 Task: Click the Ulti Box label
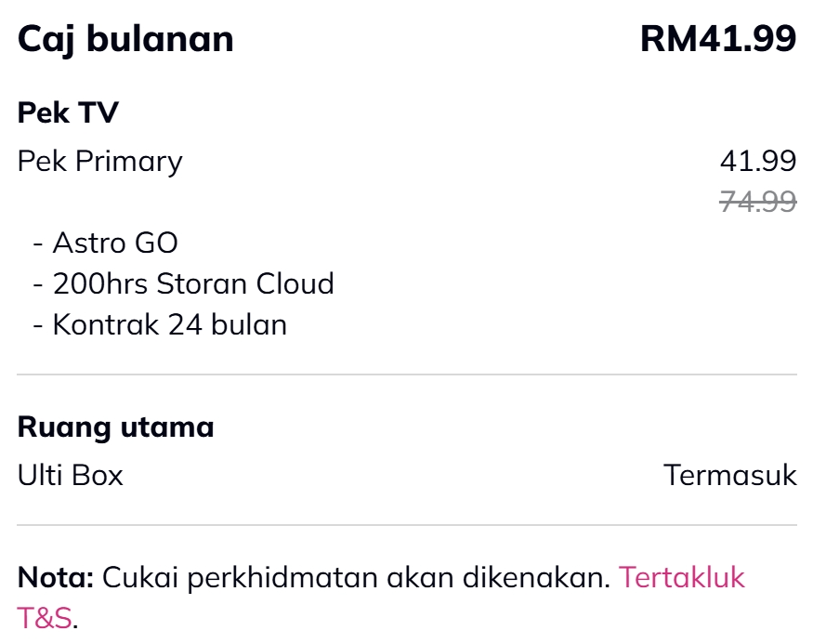coord(70,475)
